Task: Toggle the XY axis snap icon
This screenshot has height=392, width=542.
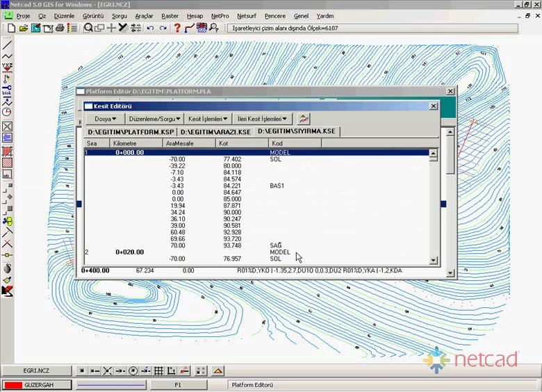Action: tap(172, 371)
